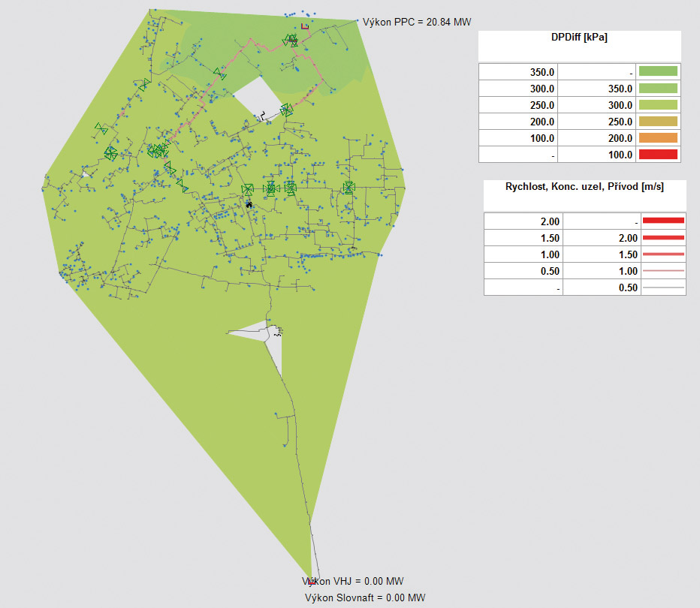Select the bowtie valve above the star-shaped valve
This screenshot has height=608, width=700.
pyautogui.click(x=101, y=128)
